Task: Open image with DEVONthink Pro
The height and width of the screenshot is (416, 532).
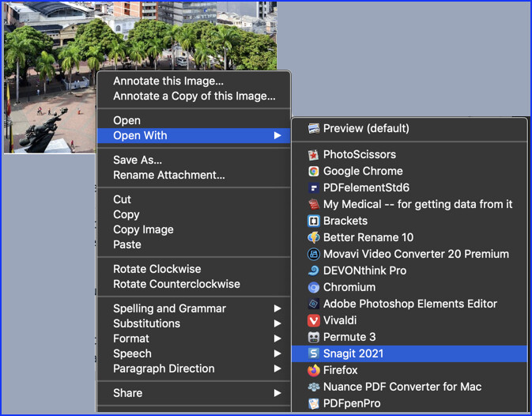Action: (x=409, y=270)
